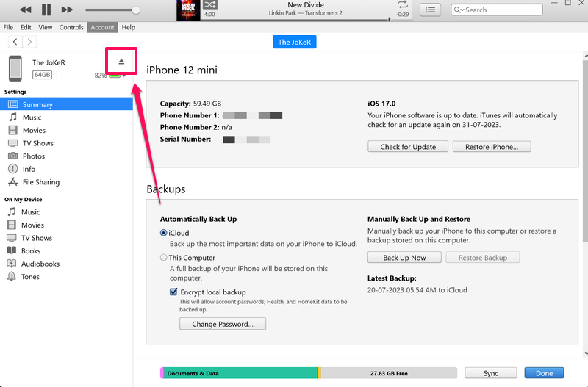Image resolution: width=588 pixels, height=387 pixels.
Task: Toggle shuffle playback icon
Action: pos(210,5)
